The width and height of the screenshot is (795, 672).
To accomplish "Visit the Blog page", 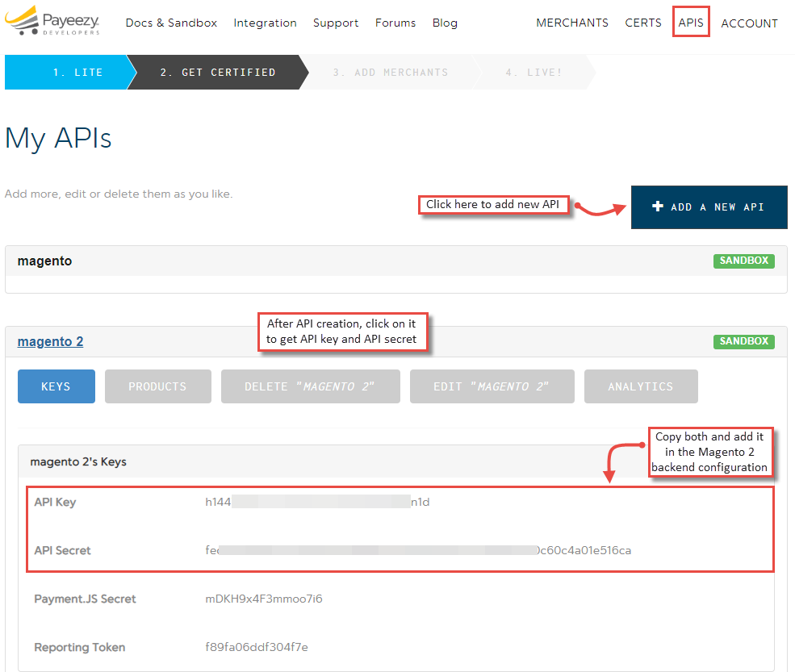I will click(446, 23).
